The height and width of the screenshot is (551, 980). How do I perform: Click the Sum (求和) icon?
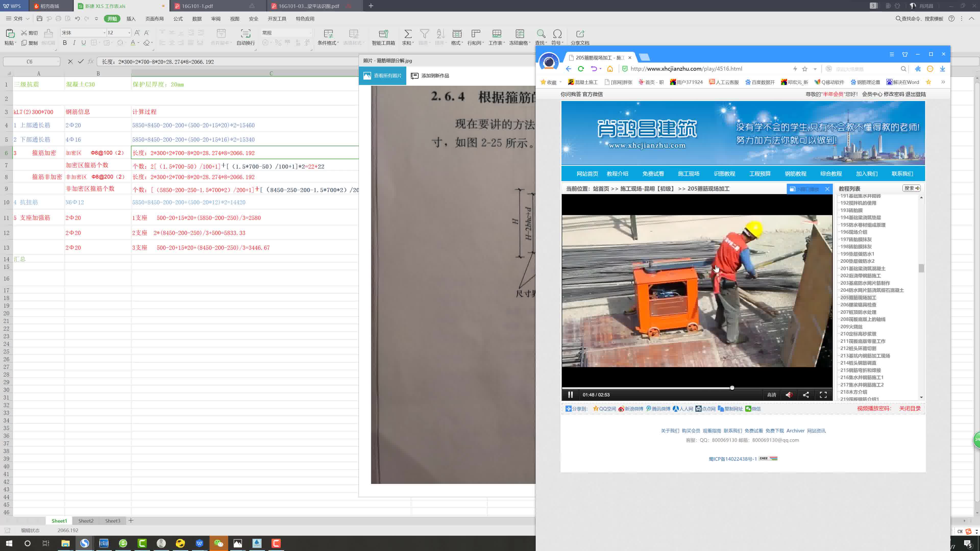(x=408, y=34)
